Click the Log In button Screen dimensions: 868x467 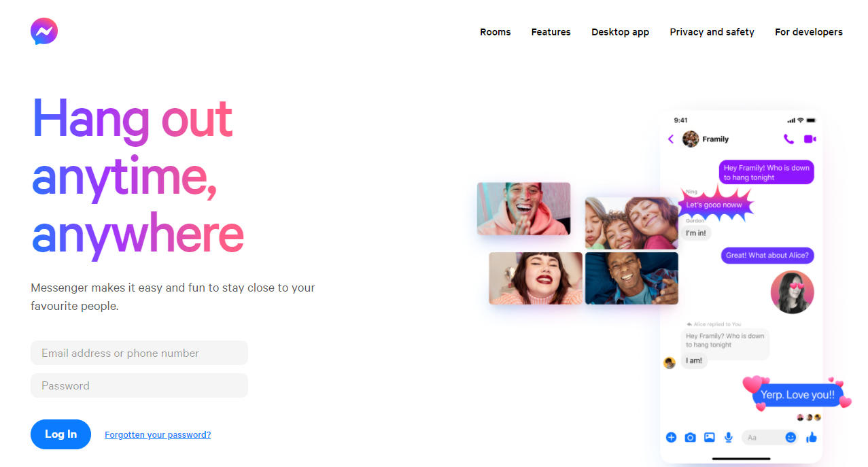[60, 434]
